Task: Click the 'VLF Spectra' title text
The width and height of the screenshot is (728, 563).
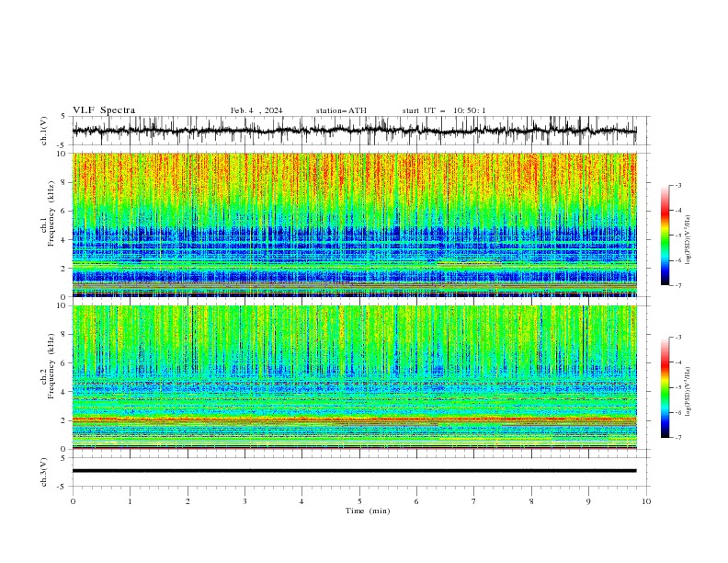Action: point(104,110)
